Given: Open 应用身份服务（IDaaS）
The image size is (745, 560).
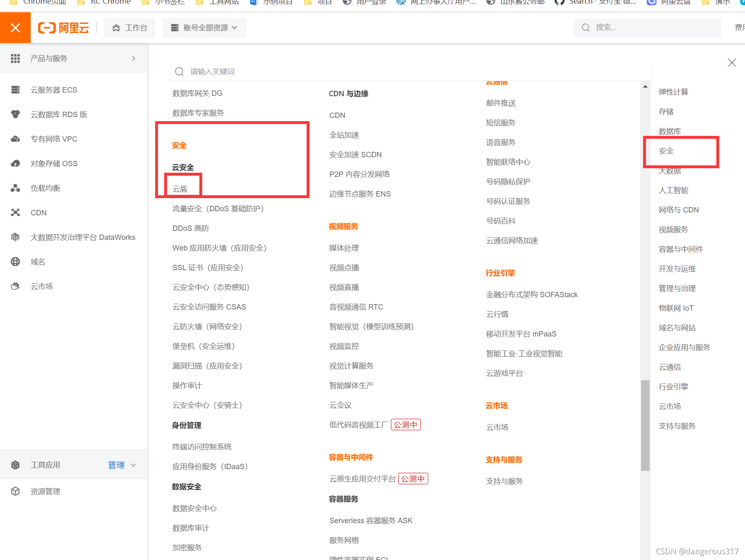Looking at the screenshot, I should (x=210, y=467).
